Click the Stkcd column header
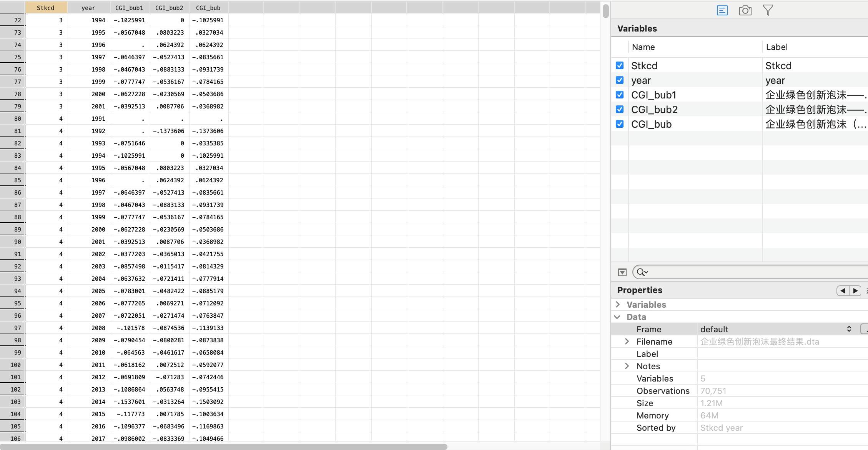Screen dimensions: 868x450 click(45, 8)
